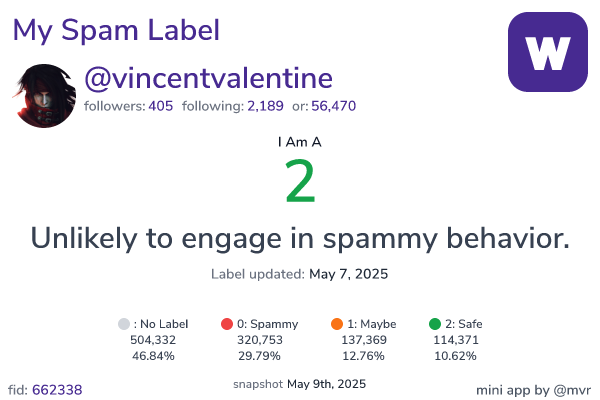The image size is (600, 400).
Task: Click the followers count 405
Action: point(161,106)
